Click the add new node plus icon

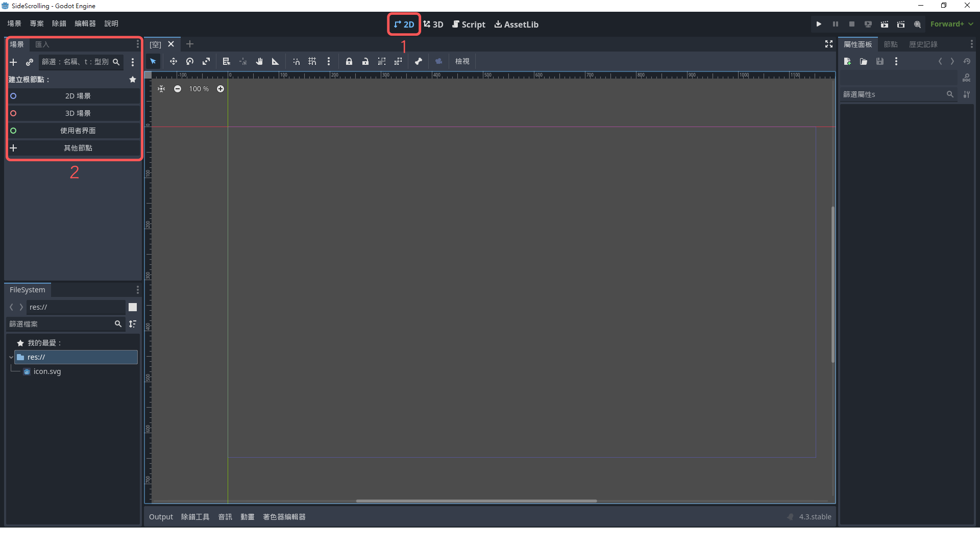pyautogui.click(x=14, y=62)
